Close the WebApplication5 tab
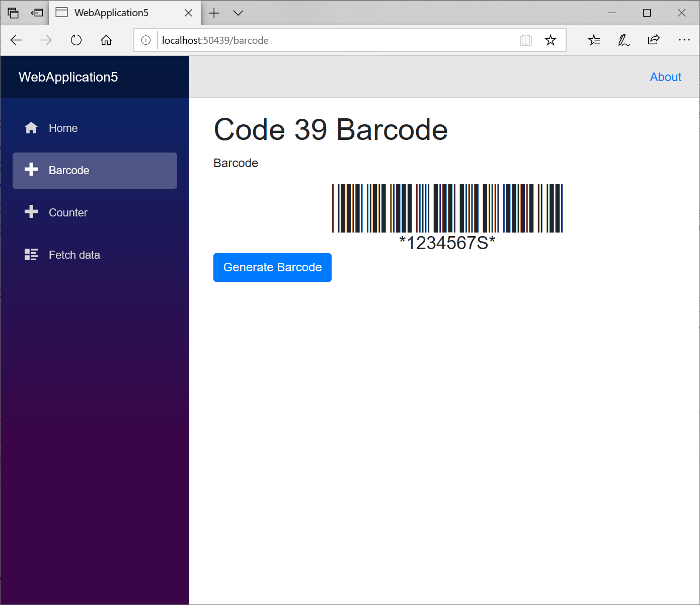Viewport: 700px width, 605px height. [x=188, y=13]
